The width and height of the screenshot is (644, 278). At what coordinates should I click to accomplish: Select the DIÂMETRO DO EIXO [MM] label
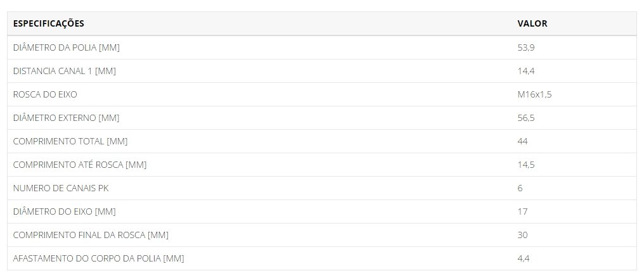(x=65, y=212)
